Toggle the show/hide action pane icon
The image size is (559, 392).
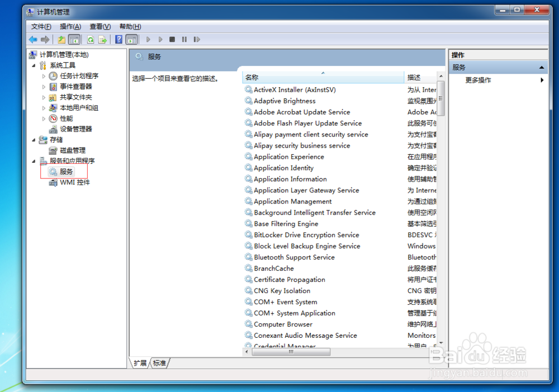click(x=131, y=40)
